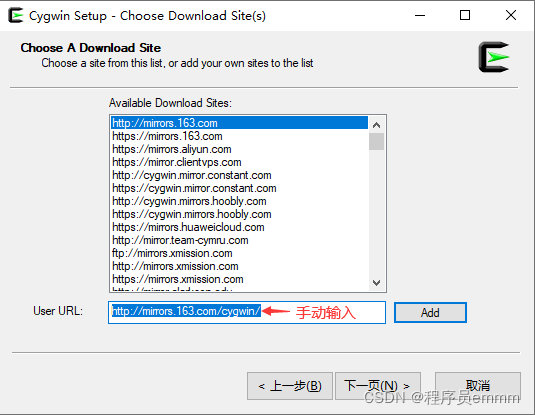The image size is (535, 415).
Task: Minimize the Cygwin Setup window
Action: pos(420,15)
